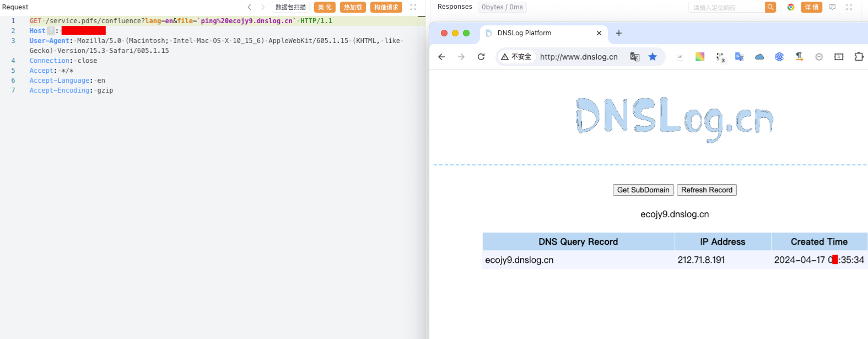Click the translate page icon in address bar

[x=635, y=57]
